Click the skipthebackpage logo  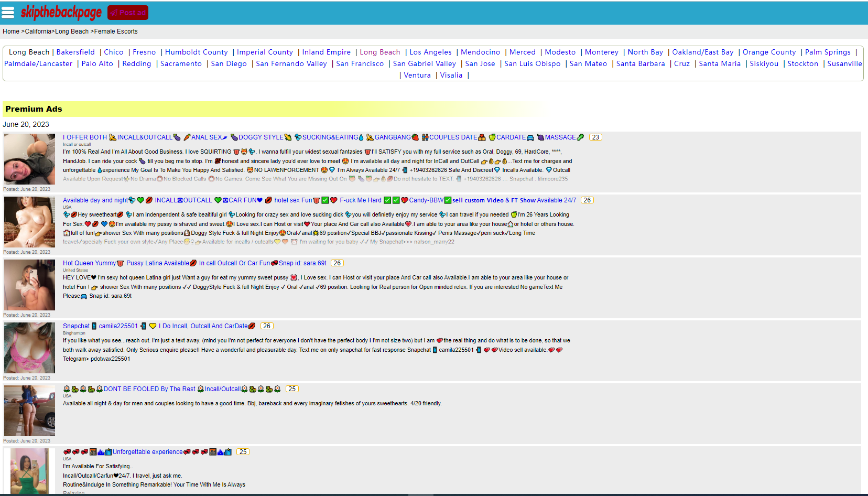click(x=61, y=13)
